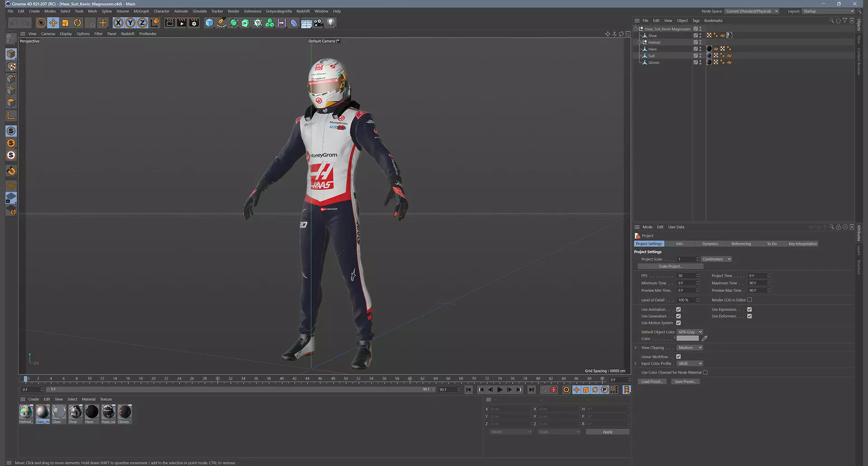Image resolution: width=868 pixels, height=466 pixels.
Task: Select the Move tool in top toolbar
Action: coord(53,23)
